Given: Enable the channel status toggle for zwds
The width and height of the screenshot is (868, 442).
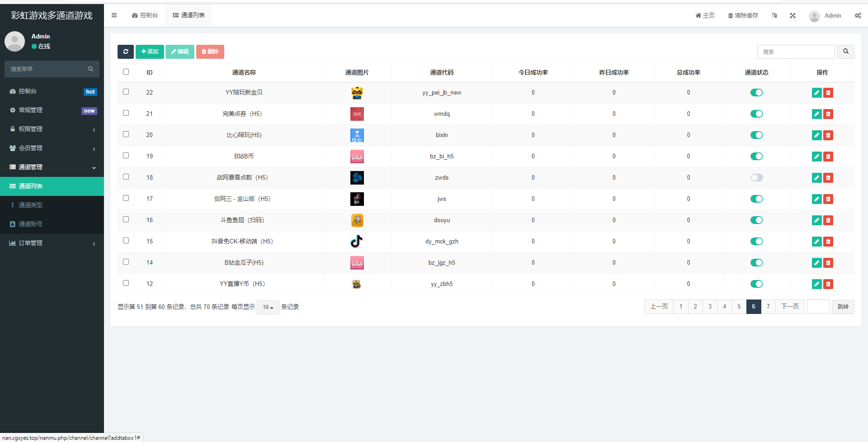Looking at the screenshot, I should [756, 178].
